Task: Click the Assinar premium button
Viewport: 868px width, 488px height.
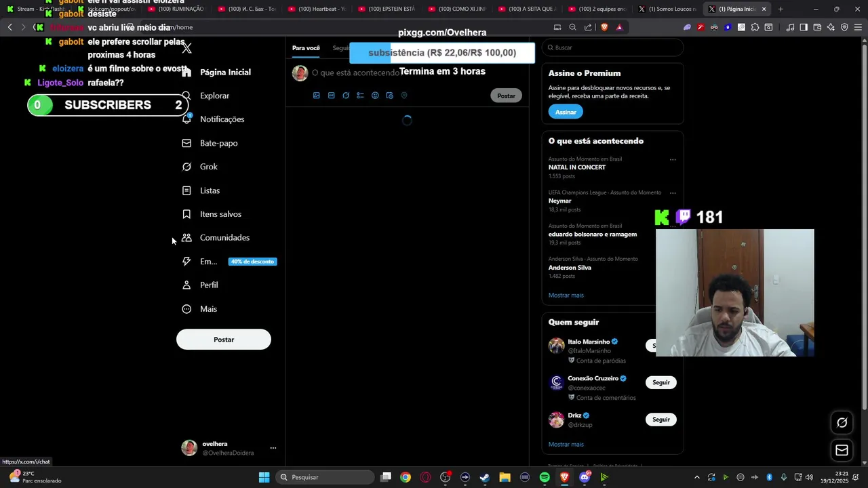Action: point(566,112)
